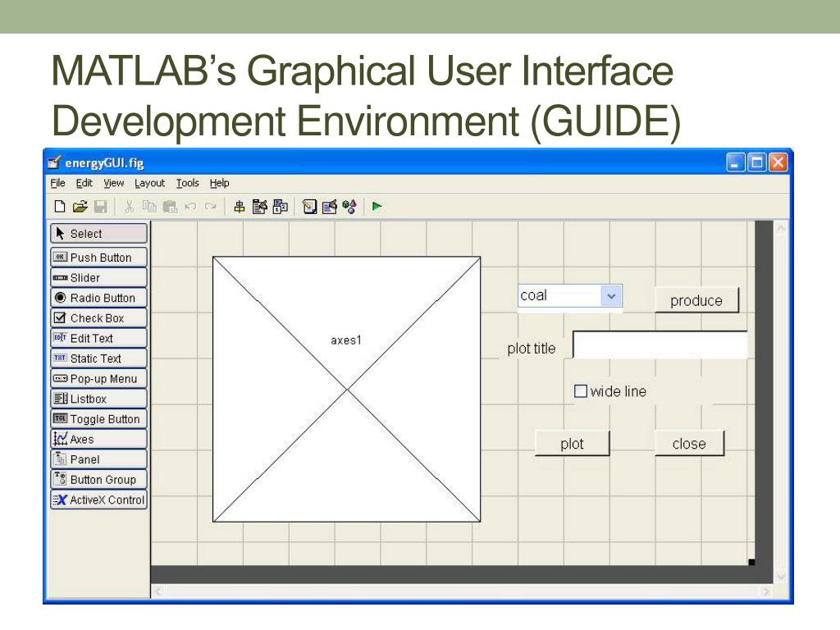Minimize the energyGUI.fig window
840x630 pixels.
coord(735,162)
